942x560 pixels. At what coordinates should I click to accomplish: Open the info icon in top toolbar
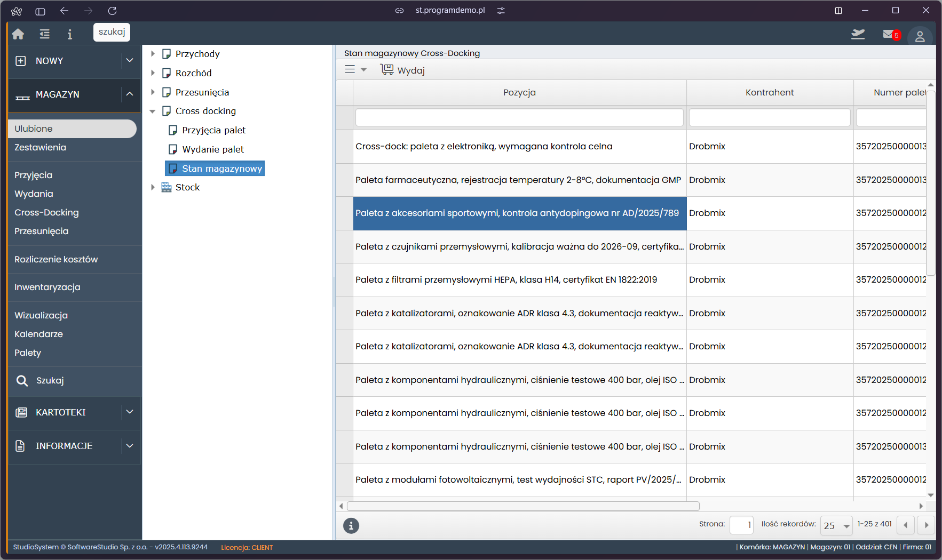pyautogui.click(x=69, y=34)
